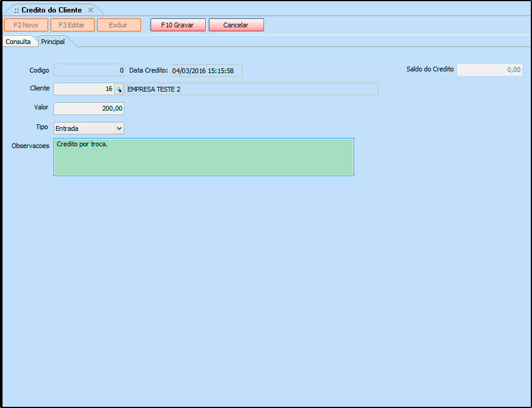Click the Excluir button

[119, 25]
